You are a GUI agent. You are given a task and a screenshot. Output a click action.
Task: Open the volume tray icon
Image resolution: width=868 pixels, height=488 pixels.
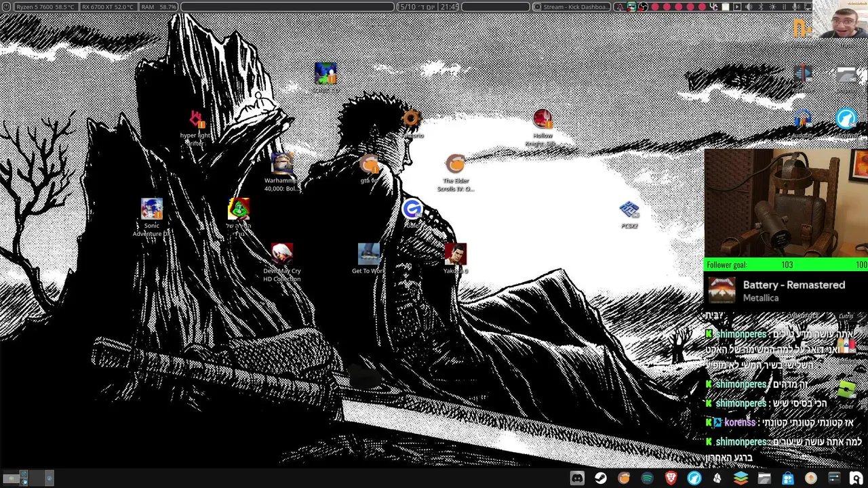coord(749,7)
